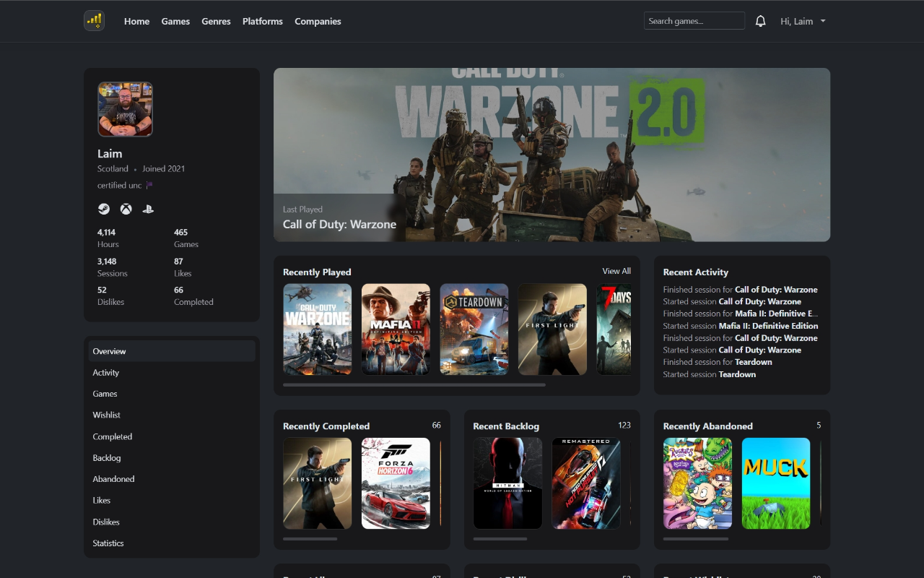Click the 4,114 Hours stat

pos(108,238)
